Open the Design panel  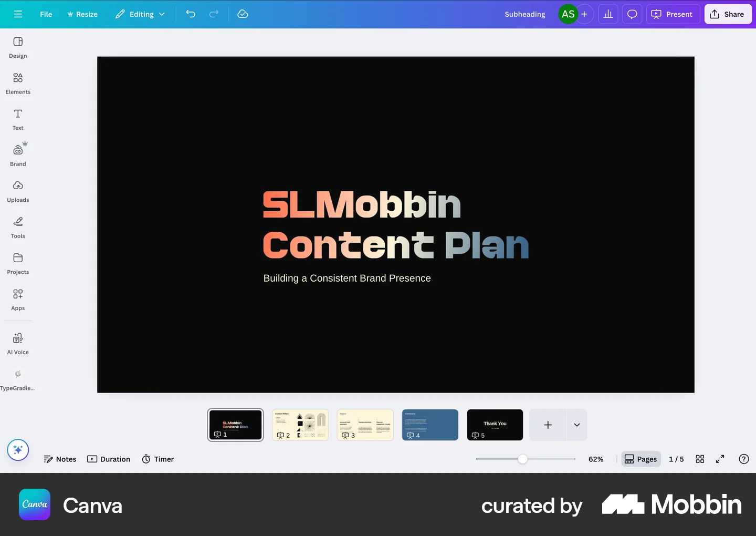[x=18, y=47]
